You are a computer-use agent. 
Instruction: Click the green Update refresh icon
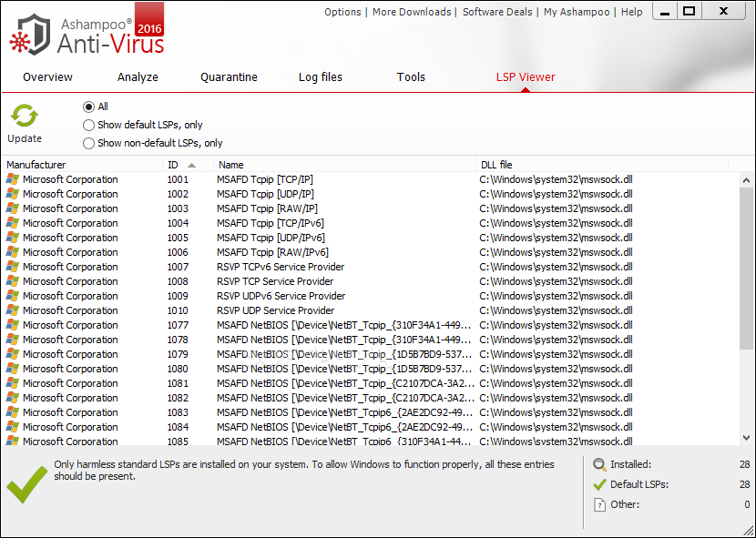point(25,117)
